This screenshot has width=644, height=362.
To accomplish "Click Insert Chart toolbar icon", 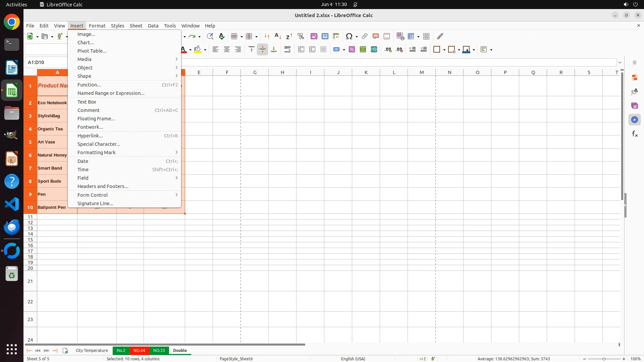I will coord(325,36).
